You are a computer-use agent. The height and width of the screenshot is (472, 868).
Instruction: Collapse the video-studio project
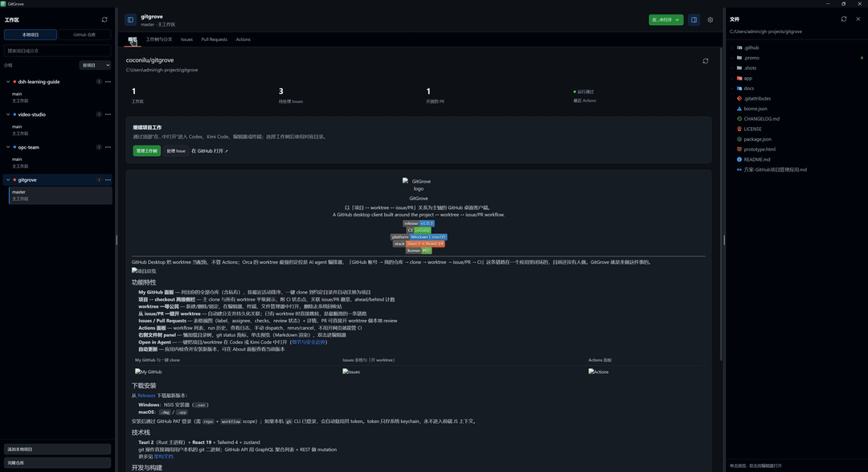tap(8, 115)
